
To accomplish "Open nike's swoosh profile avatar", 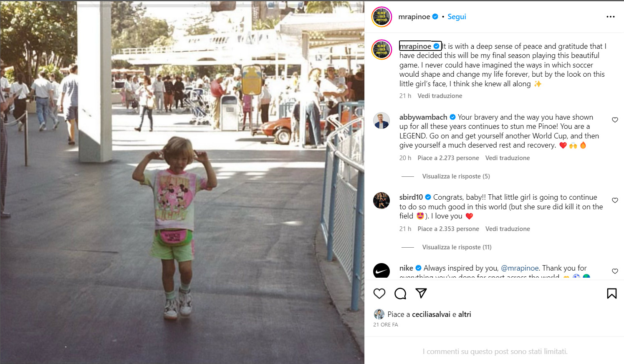I will coord(381,271).
